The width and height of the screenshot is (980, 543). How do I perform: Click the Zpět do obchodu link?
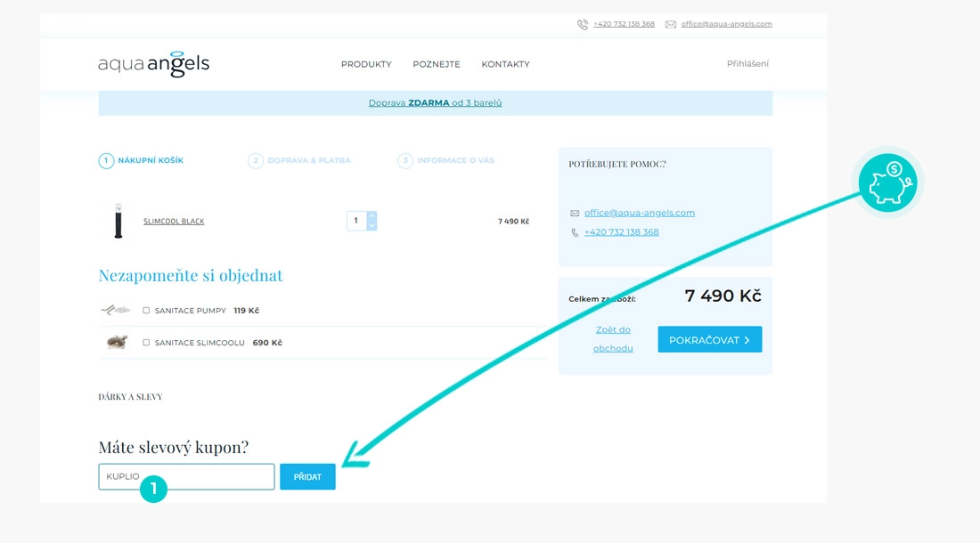pyautogui.click(x=613, y=339)
